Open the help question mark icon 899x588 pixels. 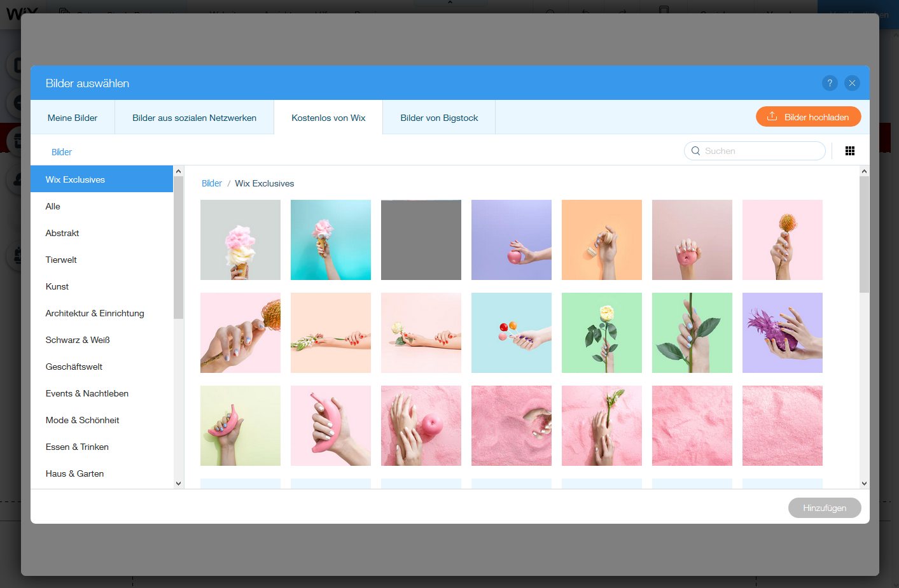pyautogui.click(x=830, y=83)
